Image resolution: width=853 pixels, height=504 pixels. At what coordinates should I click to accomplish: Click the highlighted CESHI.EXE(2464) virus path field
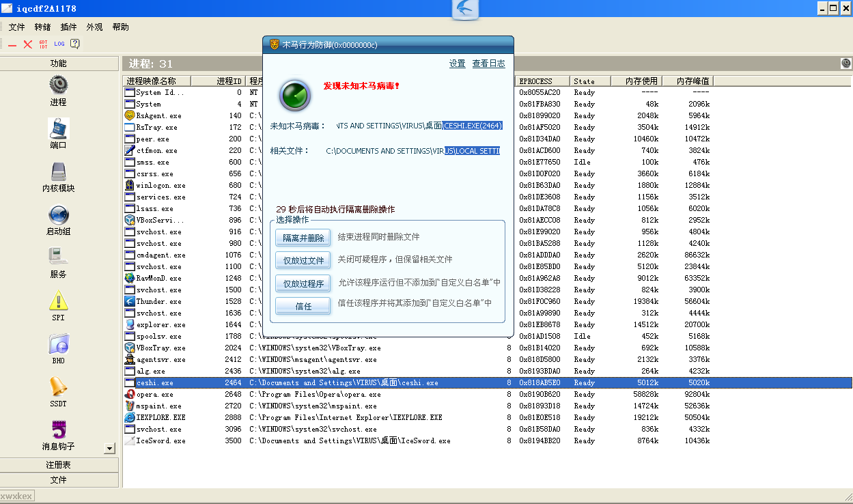click(x=419, y=126)
